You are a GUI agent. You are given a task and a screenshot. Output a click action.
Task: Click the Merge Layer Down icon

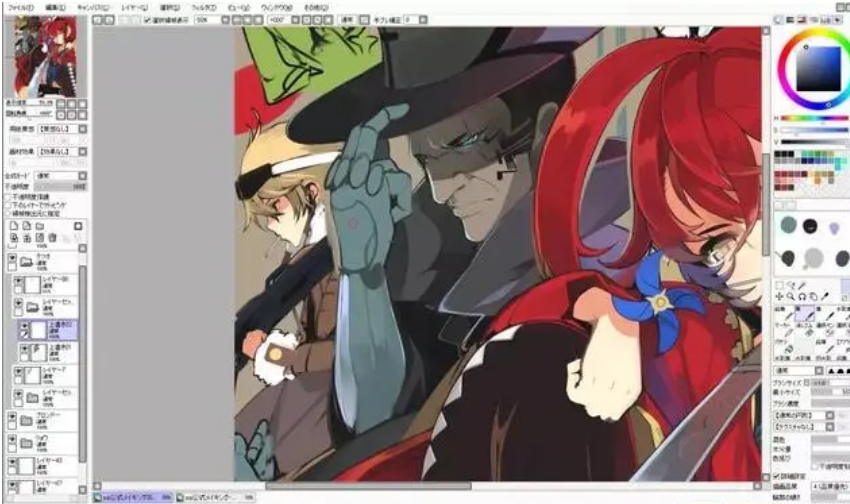[27, 237]
